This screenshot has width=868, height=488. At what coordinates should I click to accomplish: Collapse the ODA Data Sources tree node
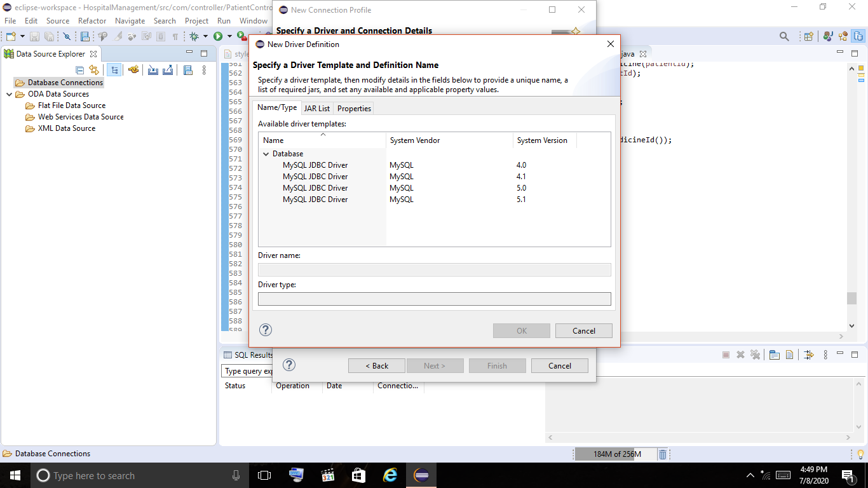coord(10,94)
